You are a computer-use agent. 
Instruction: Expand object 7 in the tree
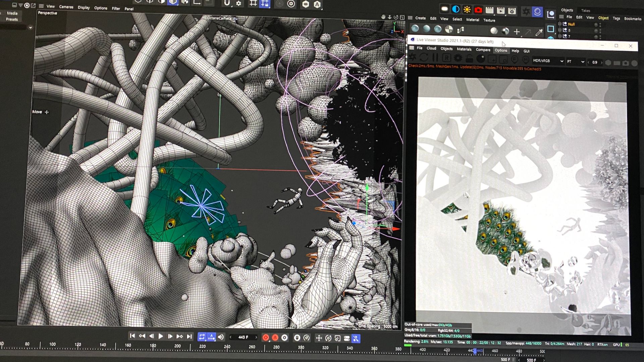(x=559, y=36)
